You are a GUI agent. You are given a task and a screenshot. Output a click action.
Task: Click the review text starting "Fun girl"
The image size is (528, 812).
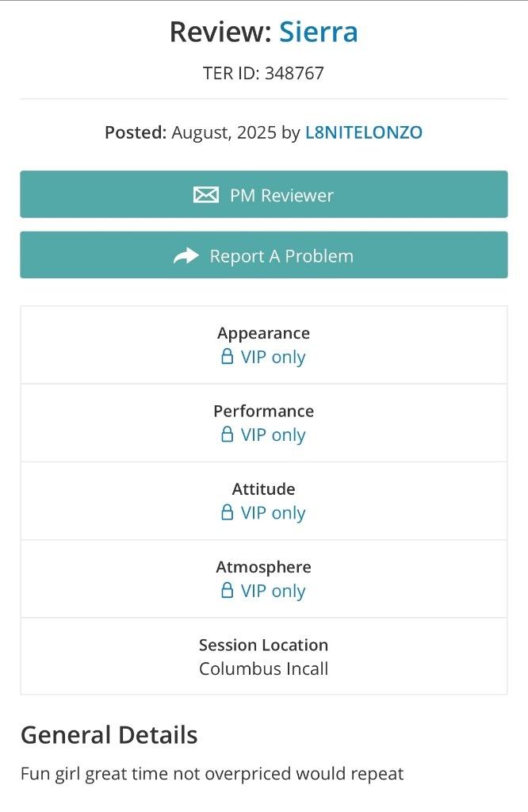click(x=212, y=773)
